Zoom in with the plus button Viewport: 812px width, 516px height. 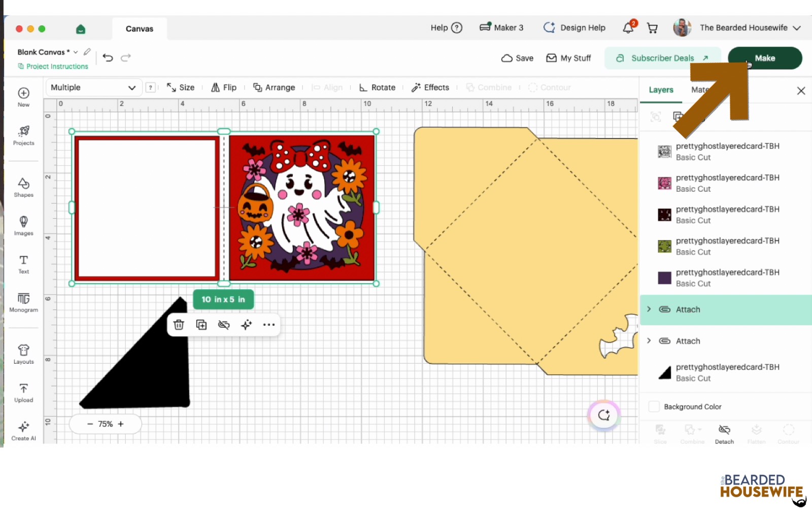pyautogui.click(x=121, y=424)
